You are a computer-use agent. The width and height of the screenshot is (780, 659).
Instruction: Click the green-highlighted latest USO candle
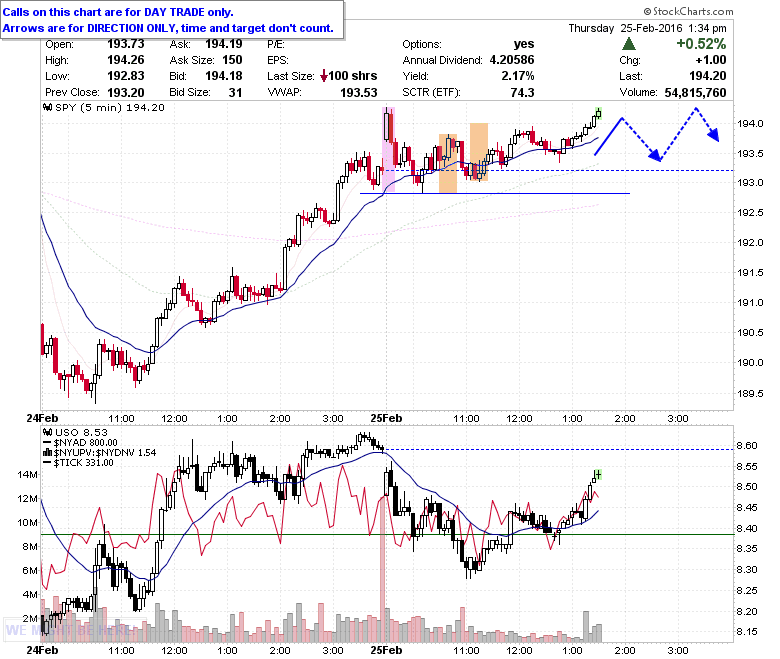pos(597,475)
